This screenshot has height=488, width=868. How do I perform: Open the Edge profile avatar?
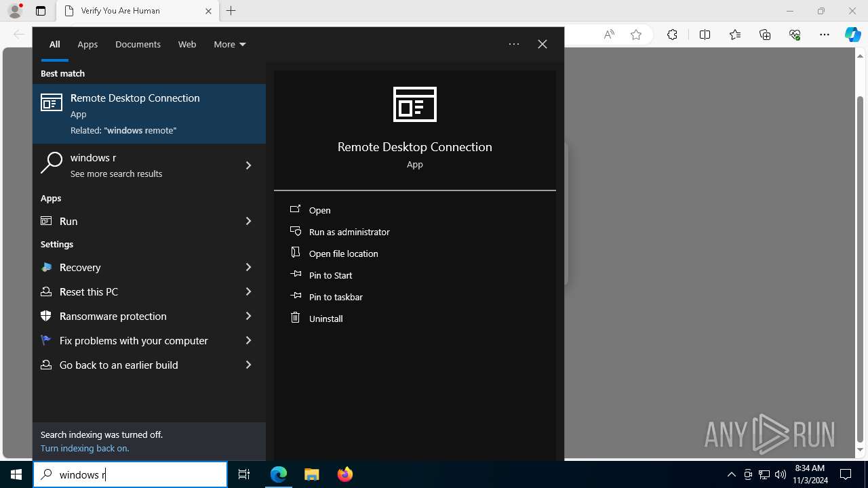coord(15,11)
